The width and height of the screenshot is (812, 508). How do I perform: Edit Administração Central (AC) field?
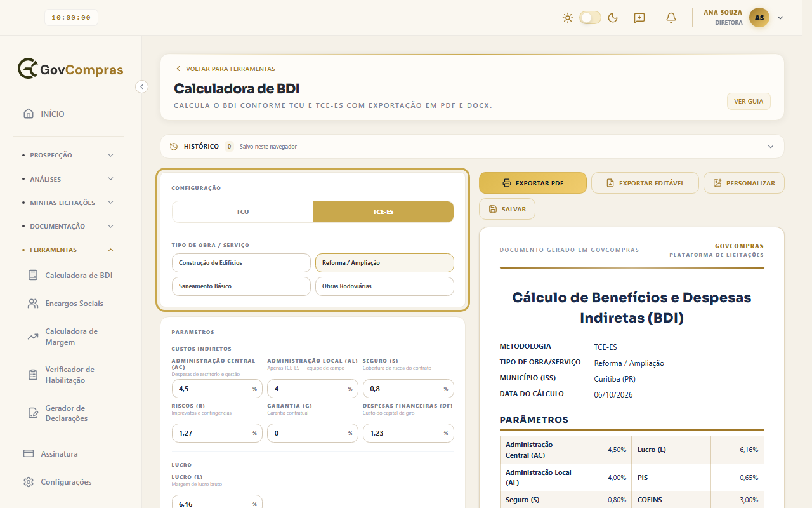(x=217, y=389)
